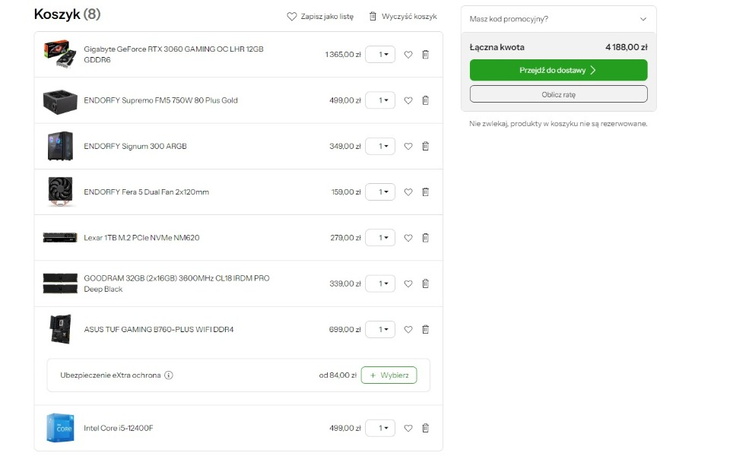This screenshot has height=456, width=730.
Task: Choose insurance with the Wybierz button
Action: [x=389, y=375]
